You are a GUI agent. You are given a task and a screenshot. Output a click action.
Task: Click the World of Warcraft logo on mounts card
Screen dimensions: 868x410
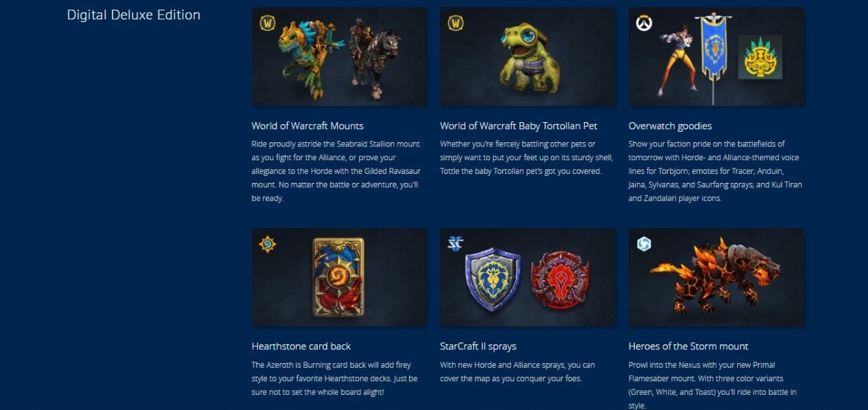click(x=267, y=23)
